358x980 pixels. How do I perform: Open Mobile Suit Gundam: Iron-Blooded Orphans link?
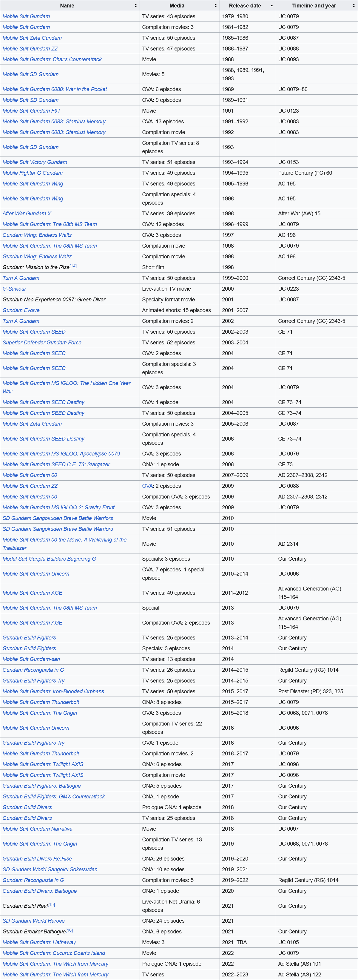coord(53,692)
